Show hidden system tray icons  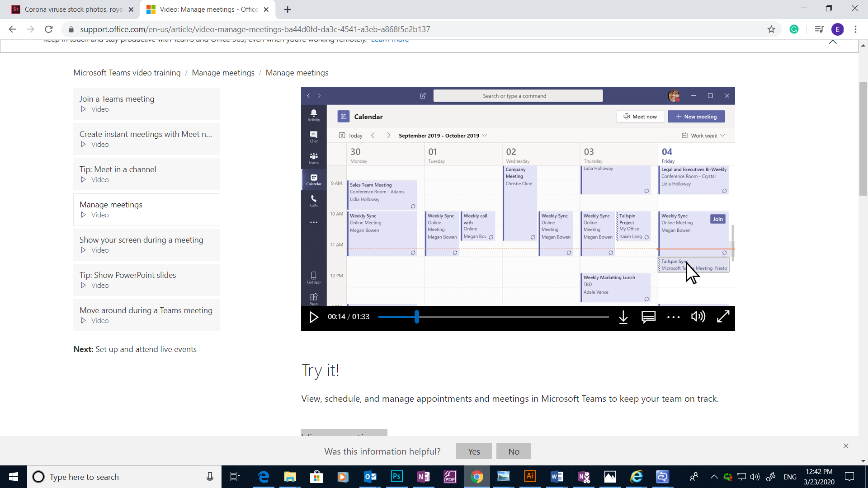click(714, 477)
